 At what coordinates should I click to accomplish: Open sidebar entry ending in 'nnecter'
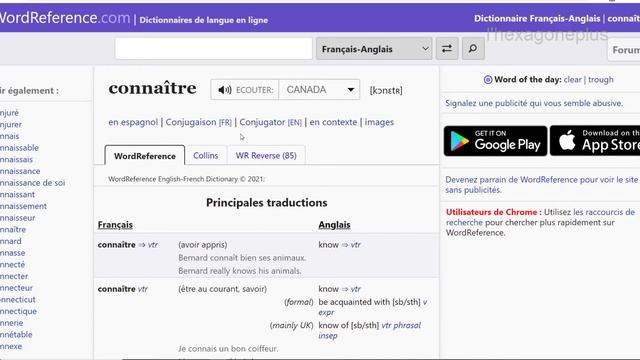click(14, 276)
